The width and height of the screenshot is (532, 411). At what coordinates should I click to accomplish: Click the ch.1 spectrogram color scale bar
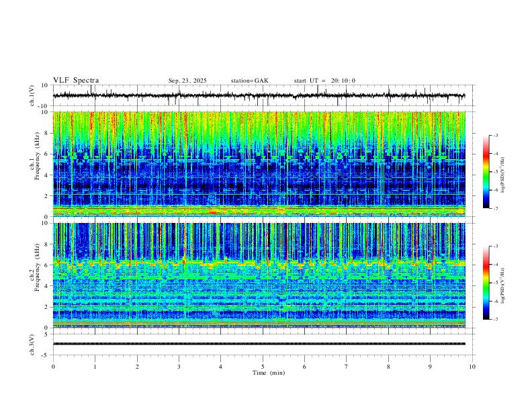tap(486, 172)
